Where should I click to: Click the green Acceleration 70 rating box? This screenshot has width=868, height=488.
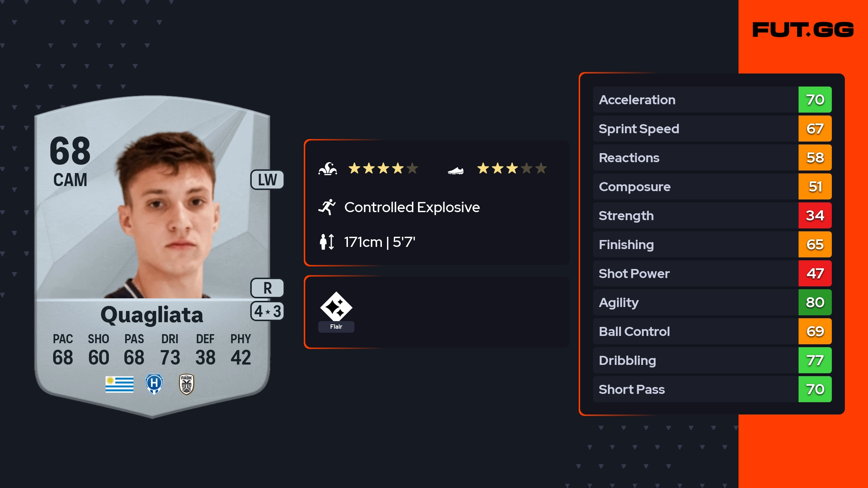(815, 100)
